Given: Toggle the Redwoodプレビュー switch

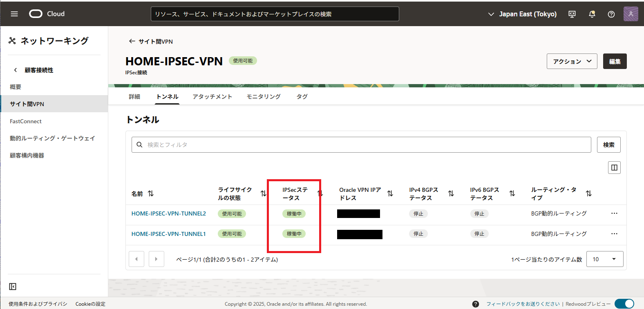Looking at the screenshot, I should click(624, 304).
